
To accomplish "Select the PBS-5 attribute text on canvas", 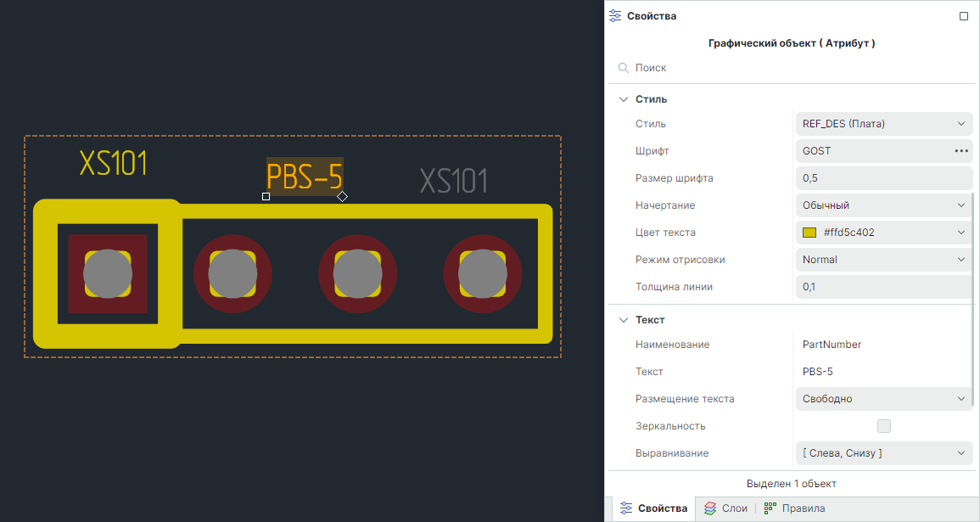I will point(305,177).
